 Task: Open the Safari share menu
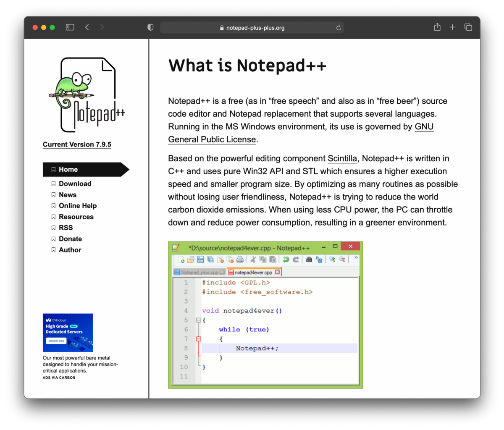pyautogui.click(x=437, y=27)
